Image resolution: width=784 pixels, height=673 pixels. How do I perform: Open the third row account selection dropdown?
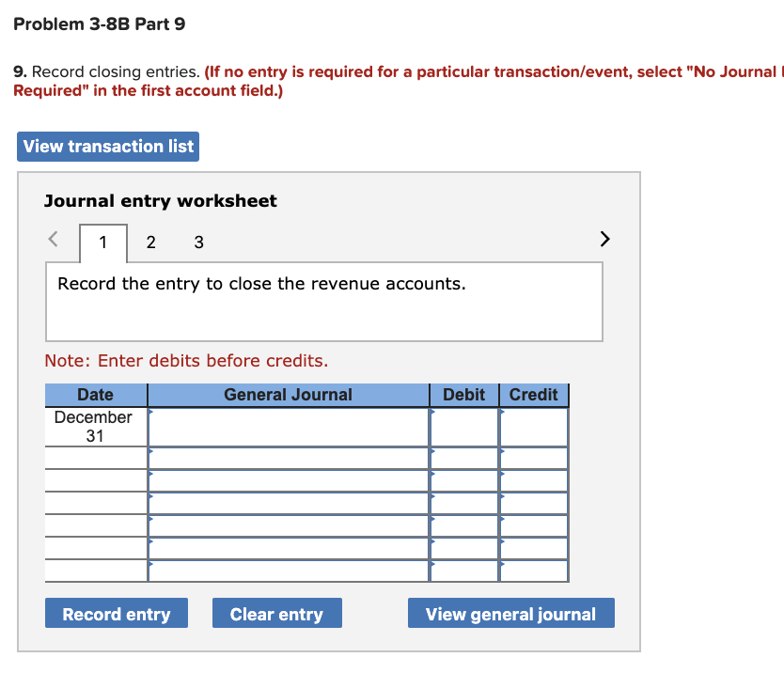[x=149, y=473]
